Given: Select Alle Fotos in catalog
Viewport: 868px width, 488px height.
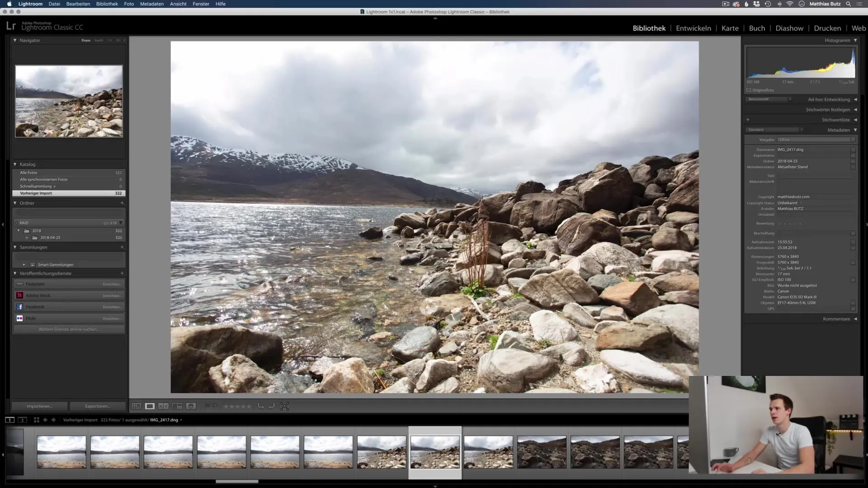Looking at the screenshot, I should (x=69, y=173).
